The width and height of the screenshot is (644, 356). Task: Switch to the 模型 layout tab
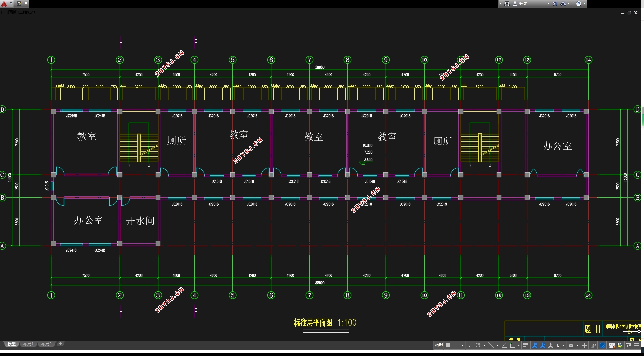[x=12, y=344]
